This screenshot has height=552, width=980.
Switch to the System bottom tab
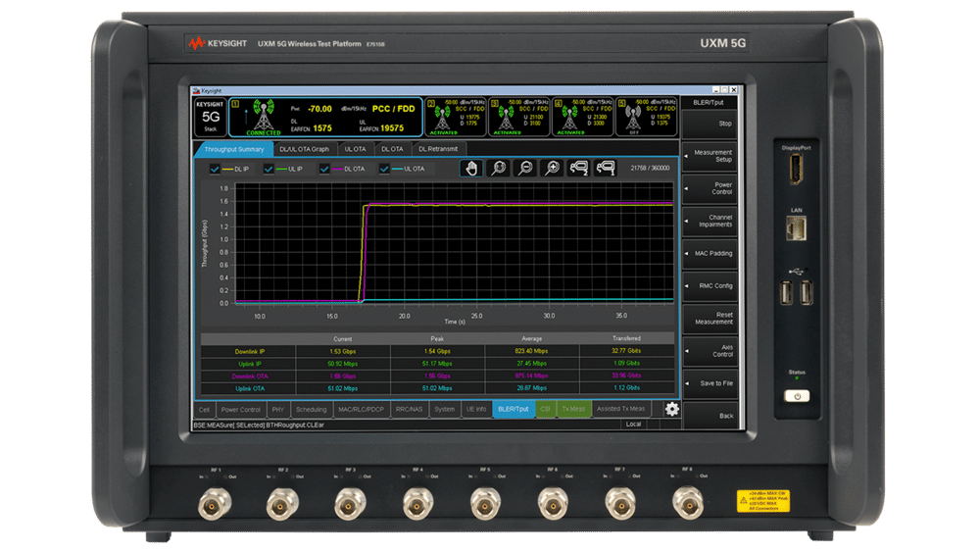click(444, 410)
